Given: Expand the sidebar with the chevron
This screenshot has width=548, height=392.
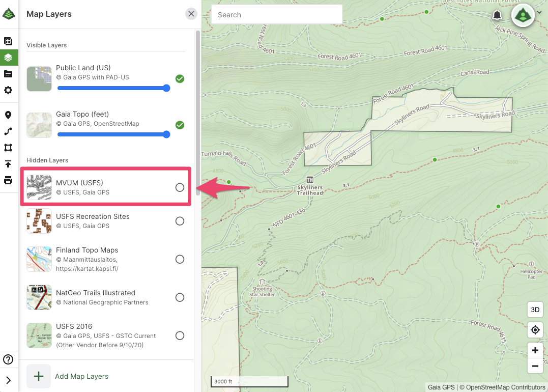Looking at the screenshot, I should [8, 380].
